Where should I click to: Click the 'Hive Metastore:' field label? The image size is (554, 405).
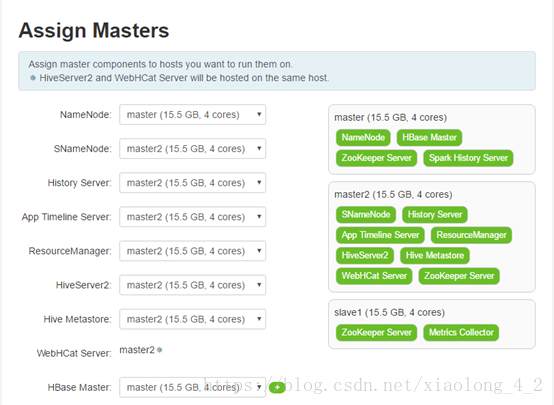(x=77, y=319)
